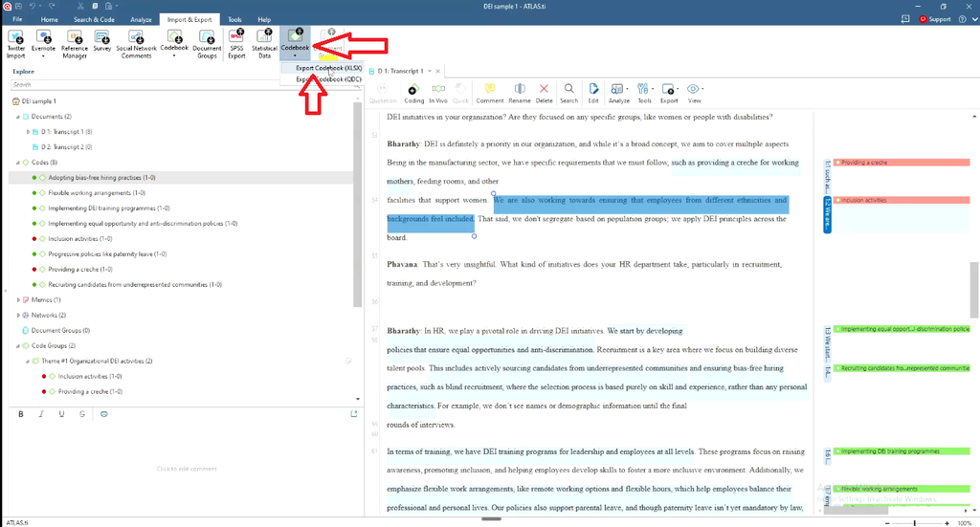The height and width of the screenshot is (527, 980).
Task: Open Search in the document toolbar
Action: coord(568,93)
